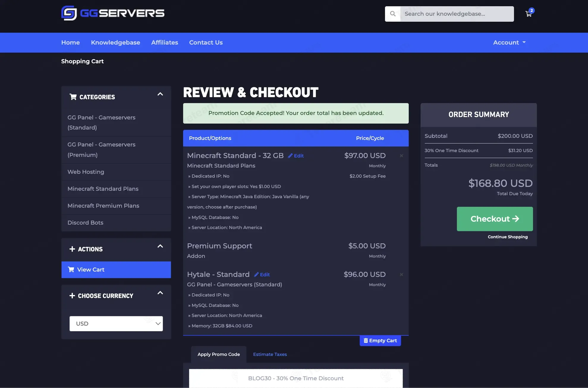Collapse the Actions panel chevron

point(160,246)
